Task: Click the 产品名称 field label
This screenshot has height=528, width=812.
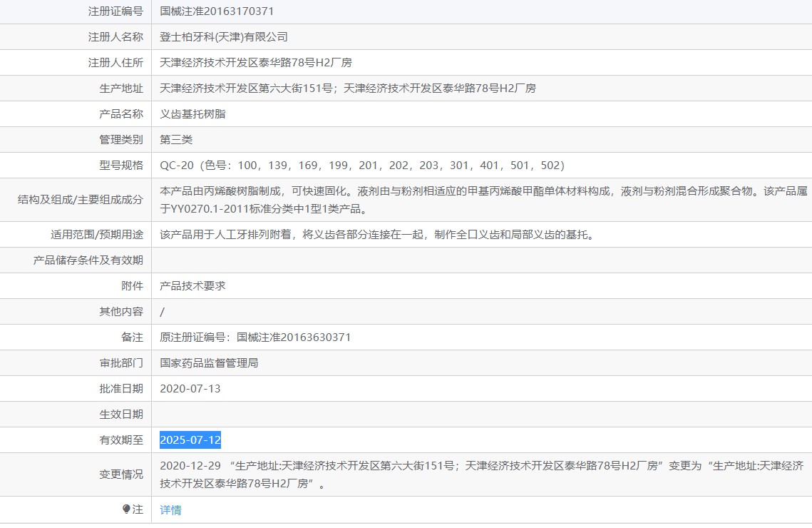Action: [x=121, y=114]
